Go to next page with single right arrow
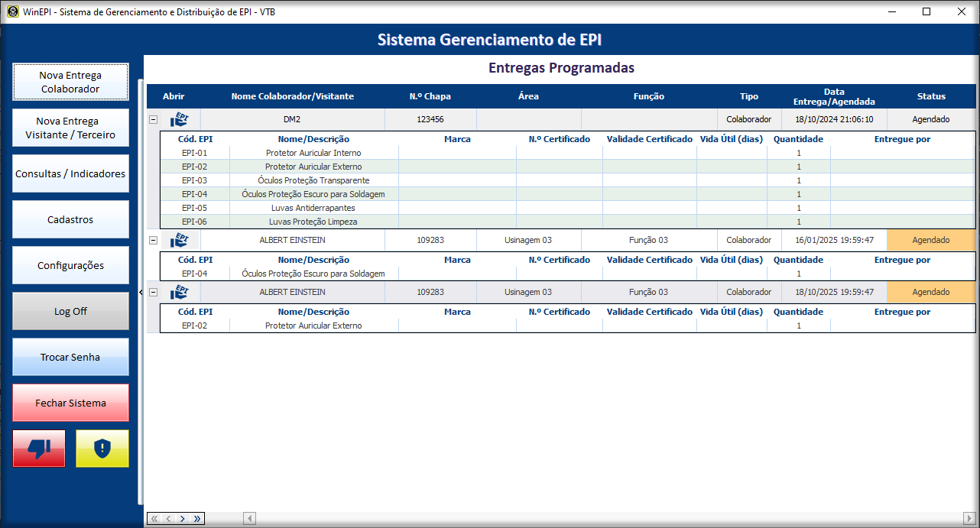The height and width of the screenshot is (528, 980). pos(183,519)
